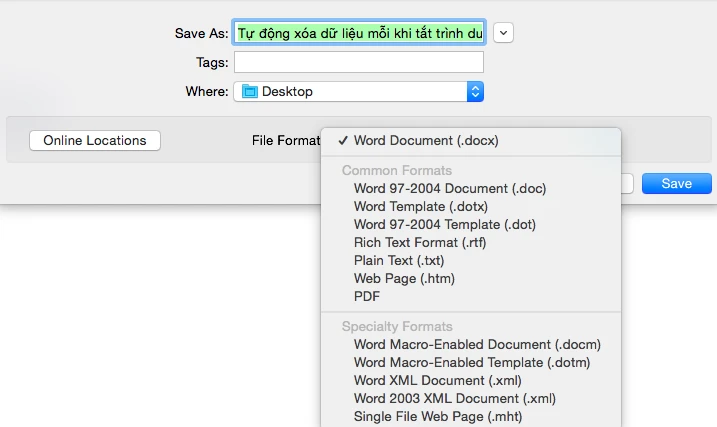Select Single File Web Page (.mht)
The image size is (717, 427).
tap(471, 416)
